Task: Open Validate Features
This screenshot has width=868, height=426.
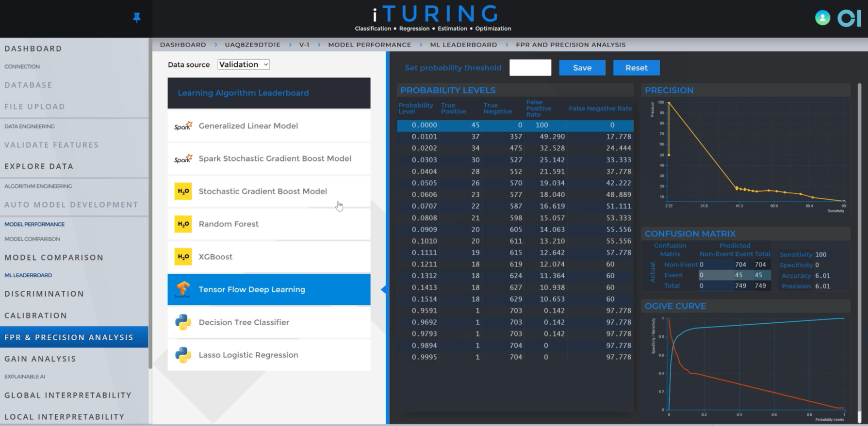Action: pos(51,145)
